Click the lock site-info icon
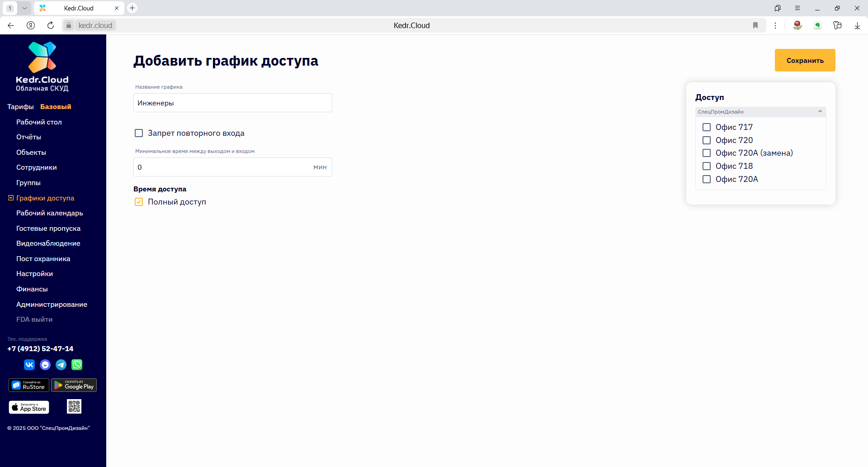 point(69,25)
